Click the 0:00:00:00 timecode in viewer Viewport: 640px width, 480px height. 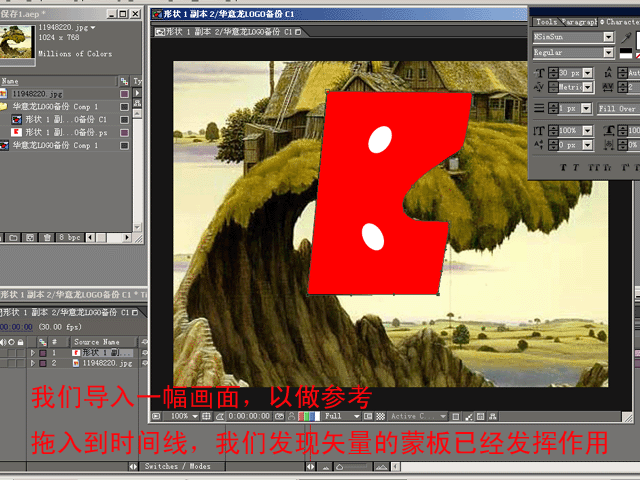(x=249, y=416)
